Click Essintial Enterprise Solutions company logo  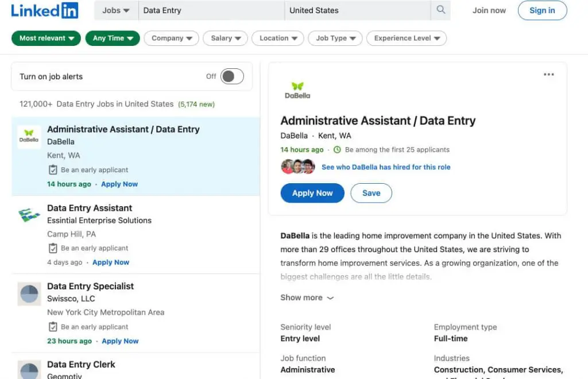29,215
